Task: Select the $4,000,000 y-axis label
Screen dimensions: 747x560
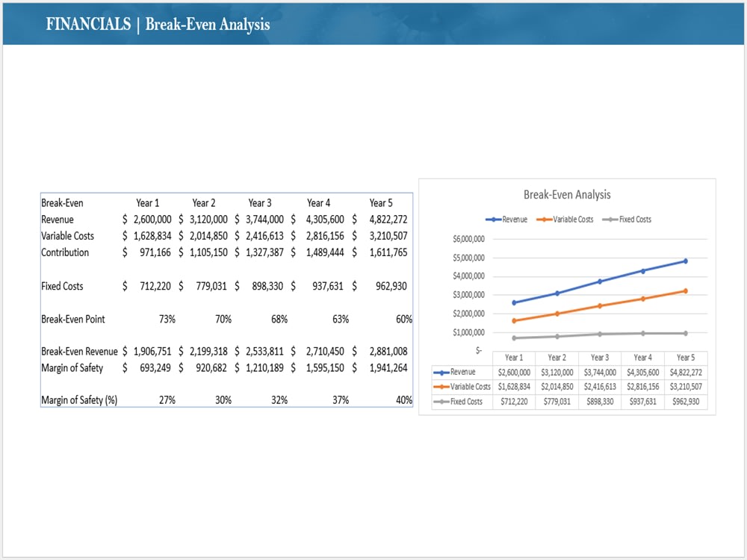Action: pos(469,276)
